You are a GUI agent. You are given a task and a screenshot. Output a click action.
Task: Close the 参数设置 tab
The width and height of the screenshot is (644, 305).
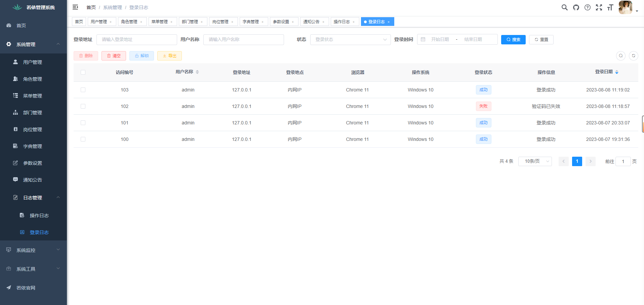pos(293,22)
